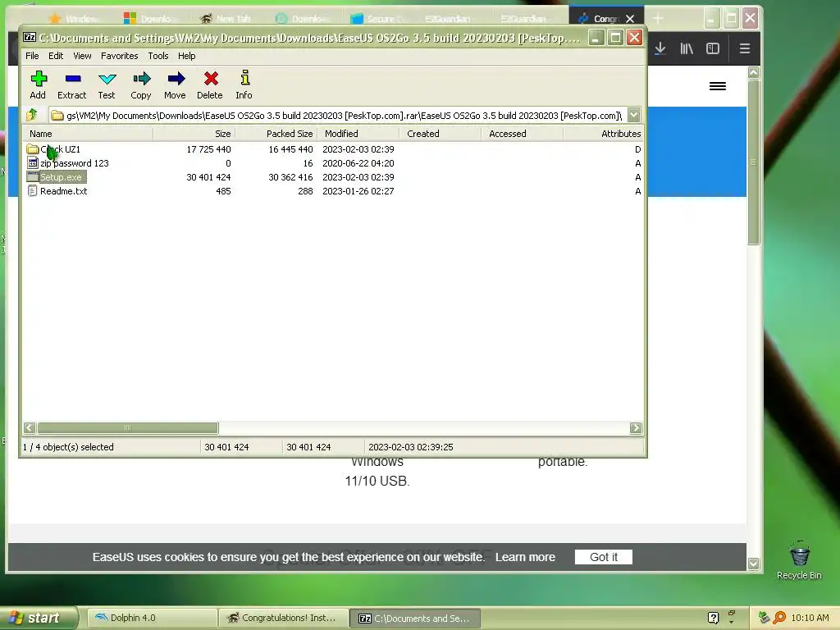
Task: Click the browser page vertical scrollbar thumb
Action: (753, 162)
